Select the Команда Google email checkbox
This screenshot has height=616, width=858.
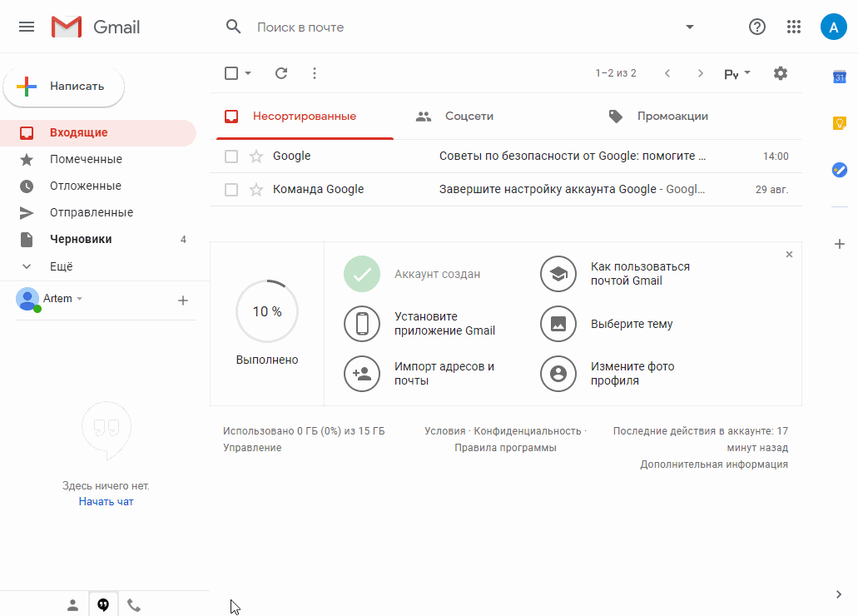[x=231, y=190]
